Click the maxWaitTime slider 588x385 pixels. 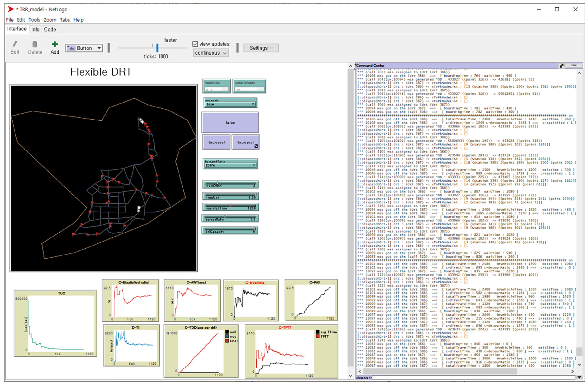pos(230,207)
